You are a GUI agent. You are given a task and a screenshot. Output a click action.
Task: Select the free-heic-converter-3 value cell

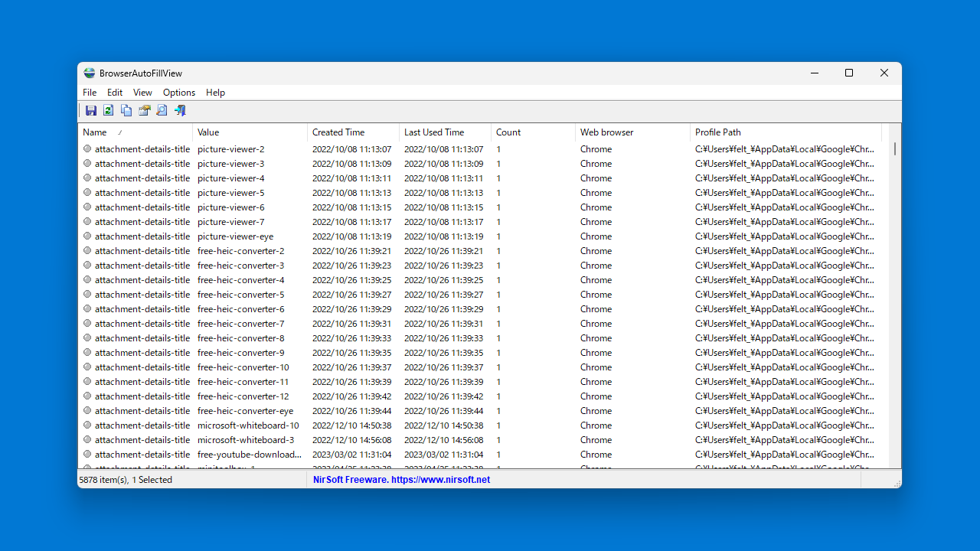(240, 266)
